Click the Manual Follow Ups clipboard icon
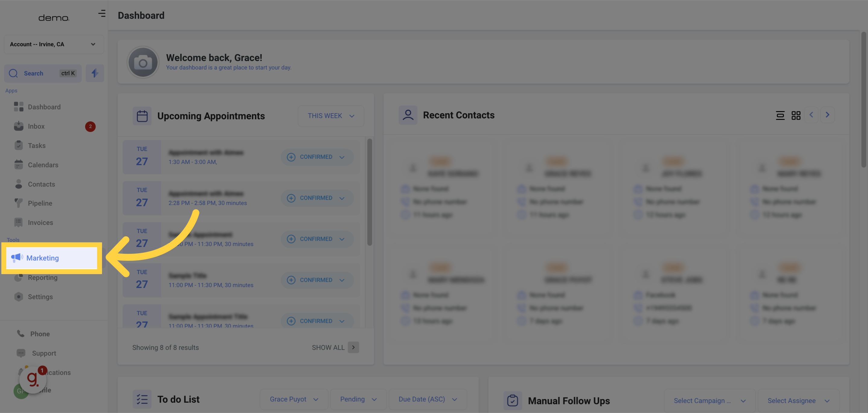This screenshot has width=868, height=413. (513, 401)
